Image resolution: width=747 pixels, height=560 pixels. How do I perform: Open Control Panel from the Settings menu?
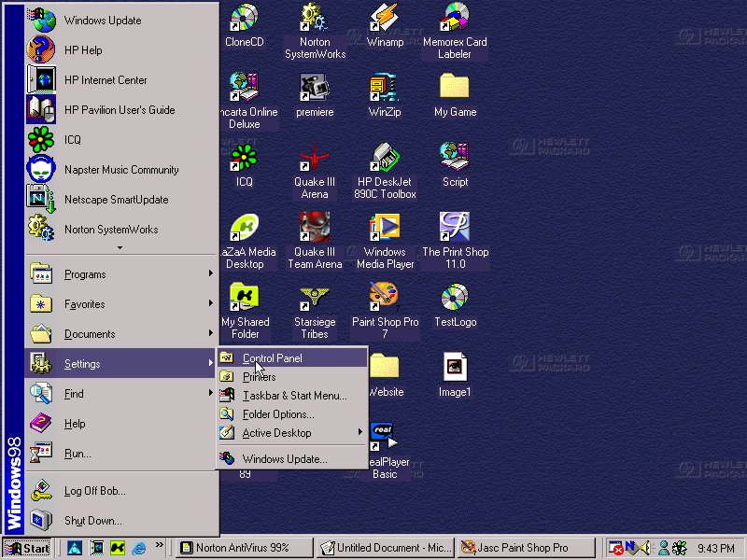click(271, 357)
